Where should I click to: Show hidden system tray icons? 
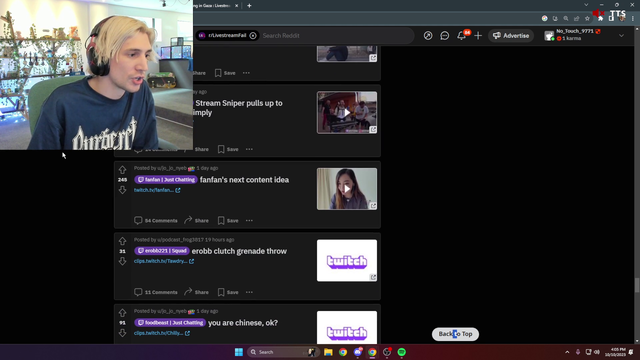coord(567,352)
